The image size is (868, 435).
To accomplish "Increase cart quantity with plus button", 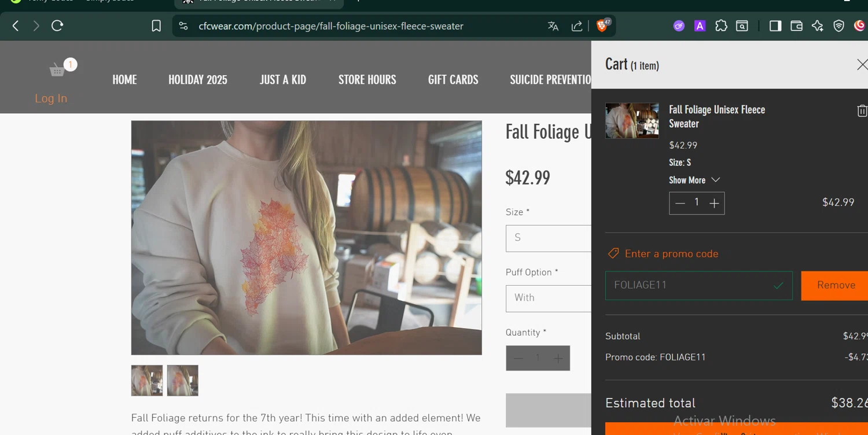I will tap(714, 203).
